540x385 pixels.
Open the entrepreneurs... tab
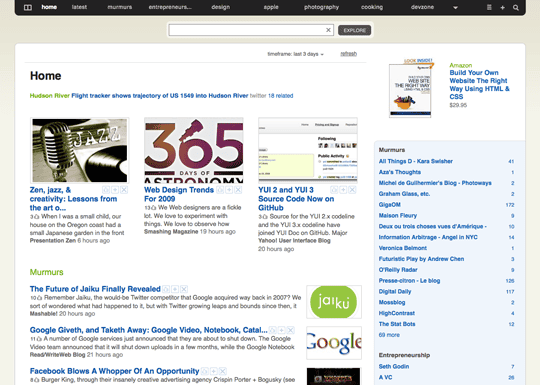pos(170,7)
